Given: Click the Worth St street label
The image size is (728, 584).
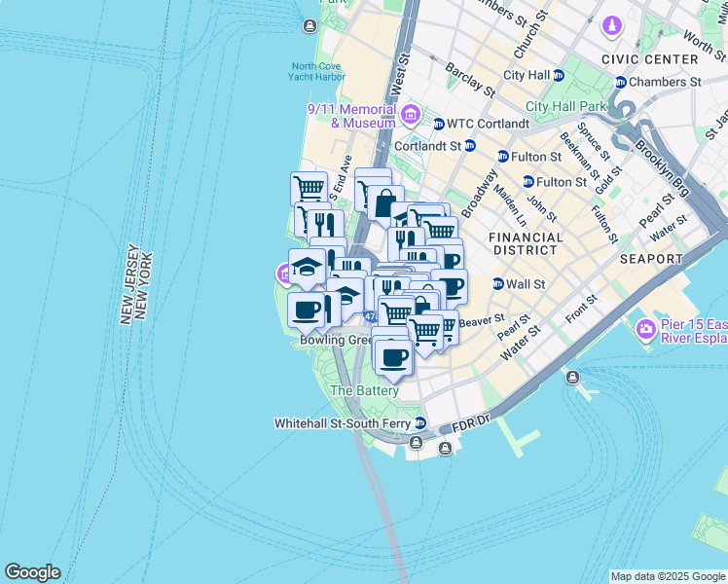Looking at the screenshot, I should 705,45.
